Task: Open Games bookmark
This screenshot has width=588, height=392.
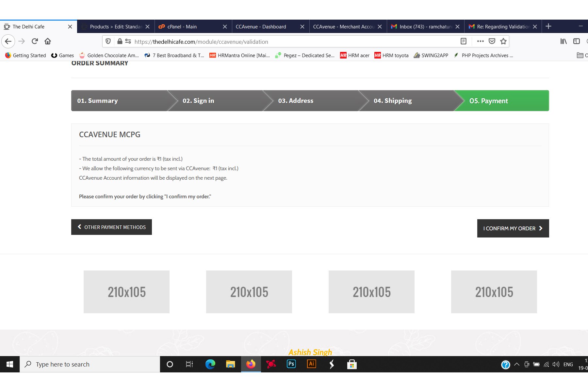Action: click(x=62, y=55)
